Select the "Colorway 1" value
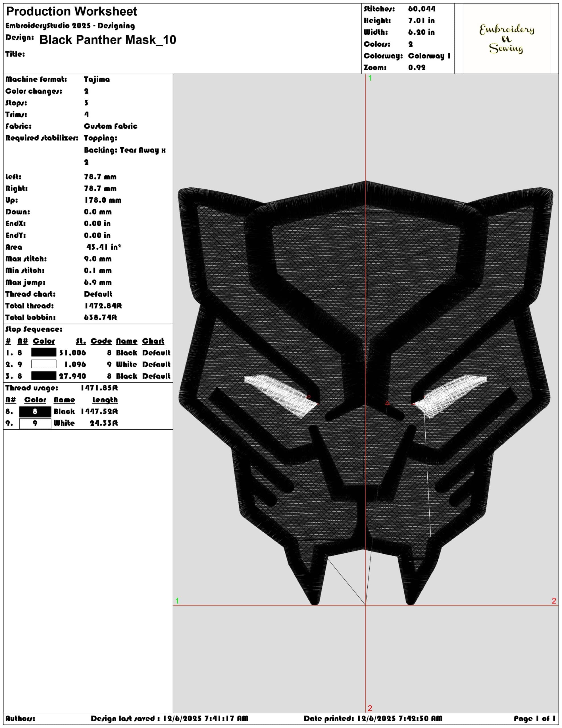Screen dimensions: 562x728 click(x=429, y=56)
